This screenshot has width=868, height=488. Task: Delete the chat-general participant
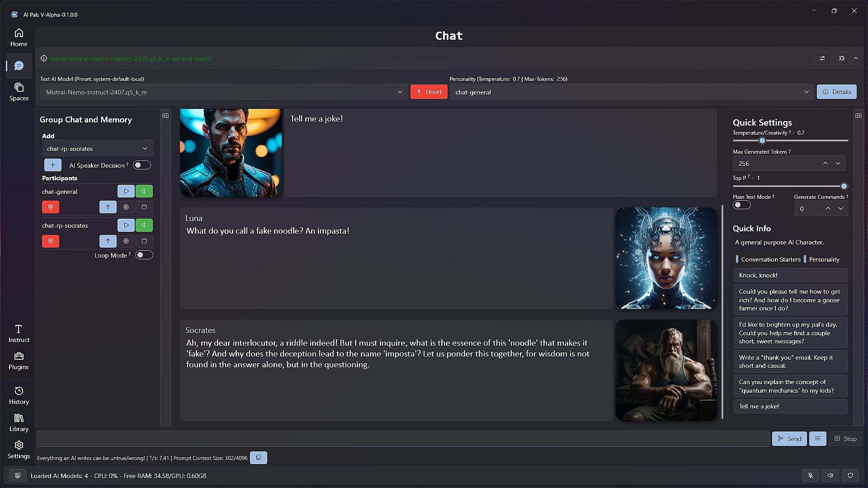click(x=51, y=207)
